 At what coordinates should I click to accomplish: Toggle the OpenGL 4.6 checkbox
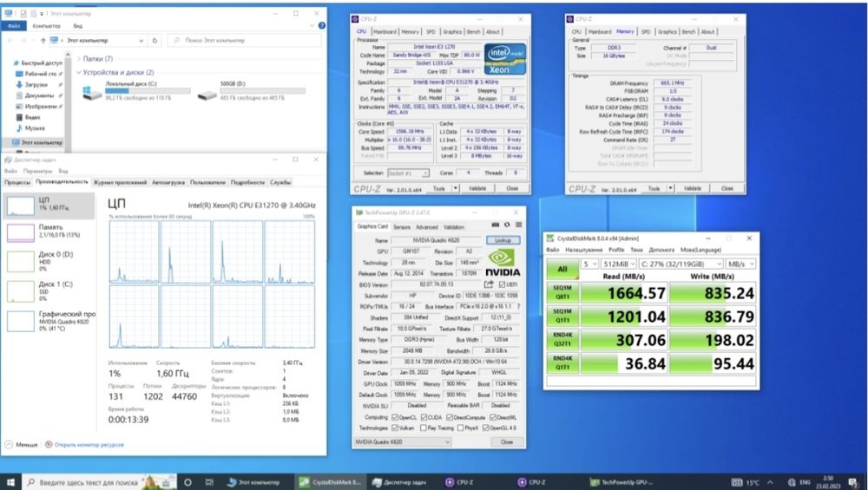pyautogui.click(x=485, y=428)
